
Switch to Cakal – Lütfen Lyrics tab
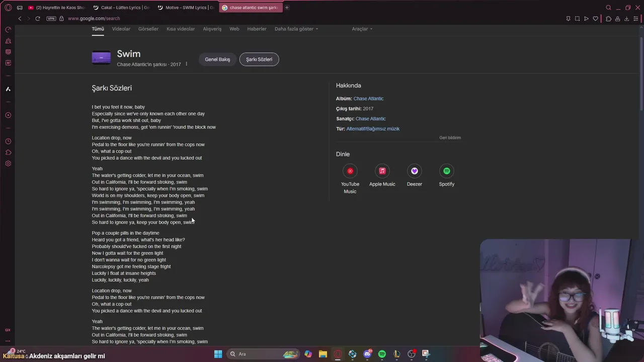click(x=122, y=8)
